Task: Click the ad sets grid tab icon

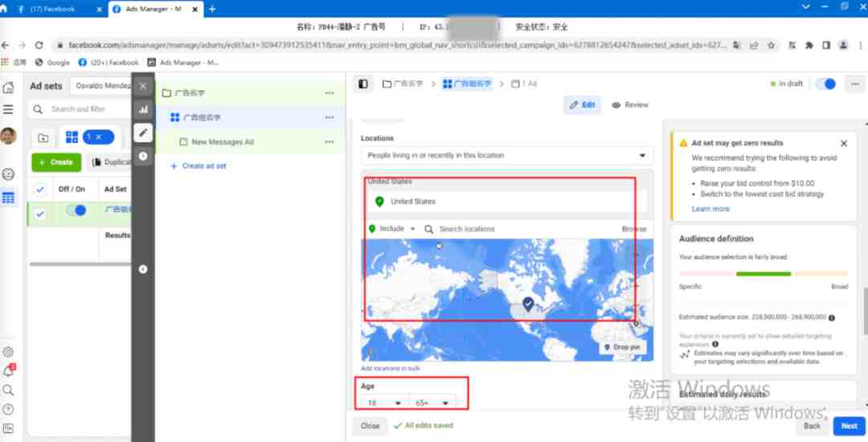Action: point(72,137)
